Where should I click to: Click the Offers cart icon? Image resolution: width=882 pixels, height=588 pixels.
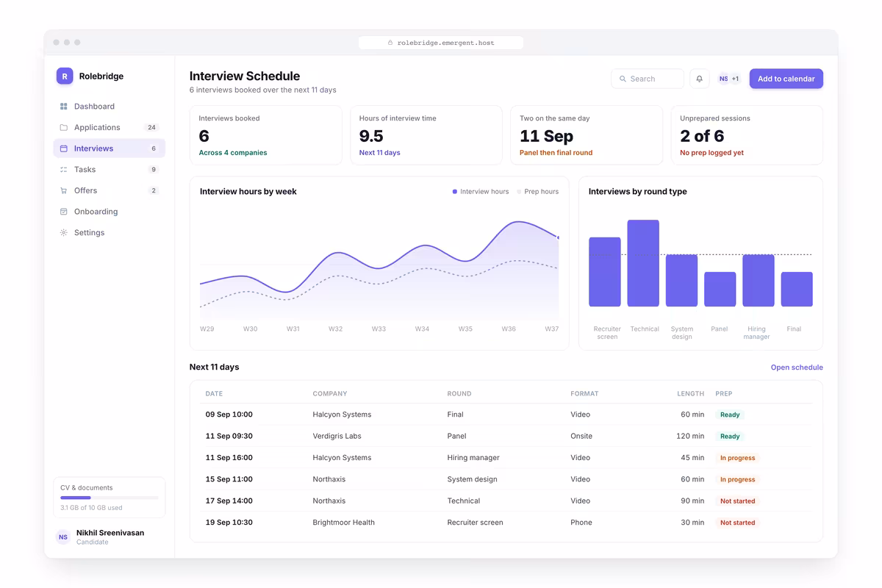point(63,190)
